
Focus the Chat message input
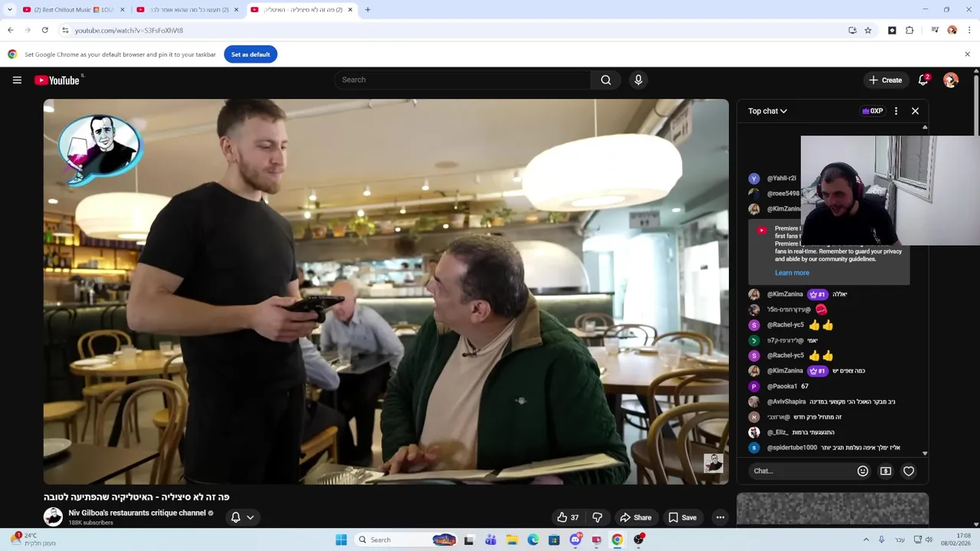tap(800, 471)
